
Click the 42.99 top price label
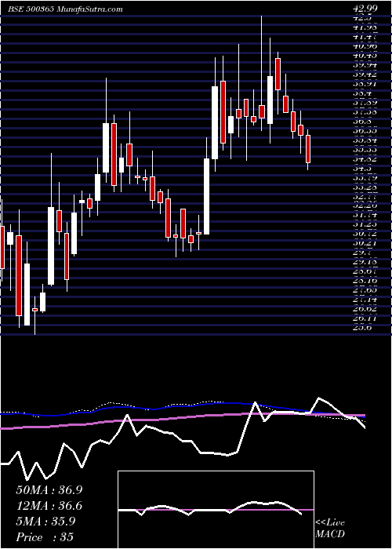pos(366,9)
